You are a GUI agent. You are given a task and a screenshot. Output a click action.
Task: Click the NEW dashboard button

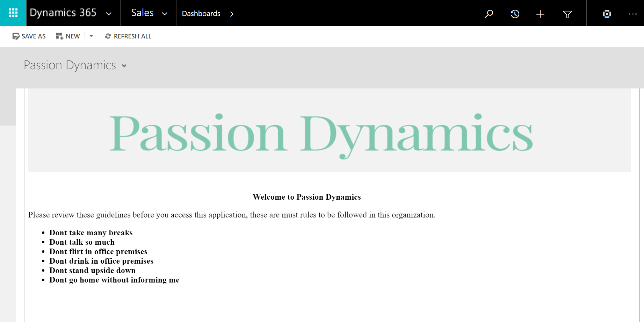(x=68, y=36)
